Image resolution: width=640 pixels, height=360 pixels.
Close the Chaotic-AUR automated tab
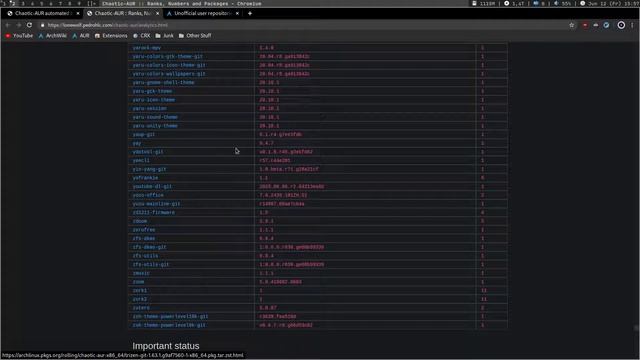click(78, 13)
